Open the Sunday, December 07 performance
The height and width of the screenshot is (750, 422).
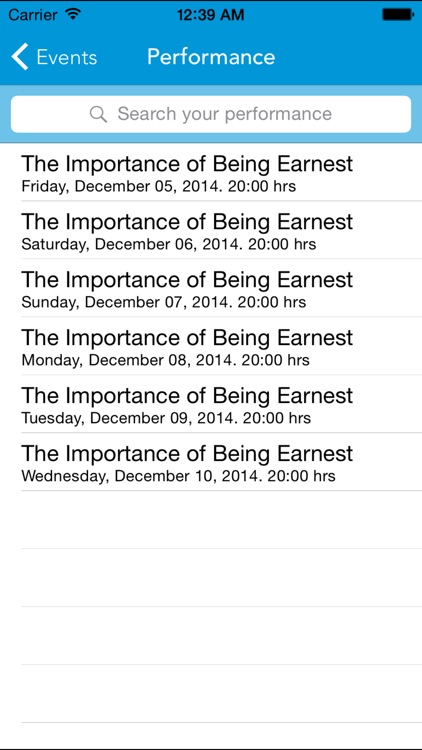(211, 288)
